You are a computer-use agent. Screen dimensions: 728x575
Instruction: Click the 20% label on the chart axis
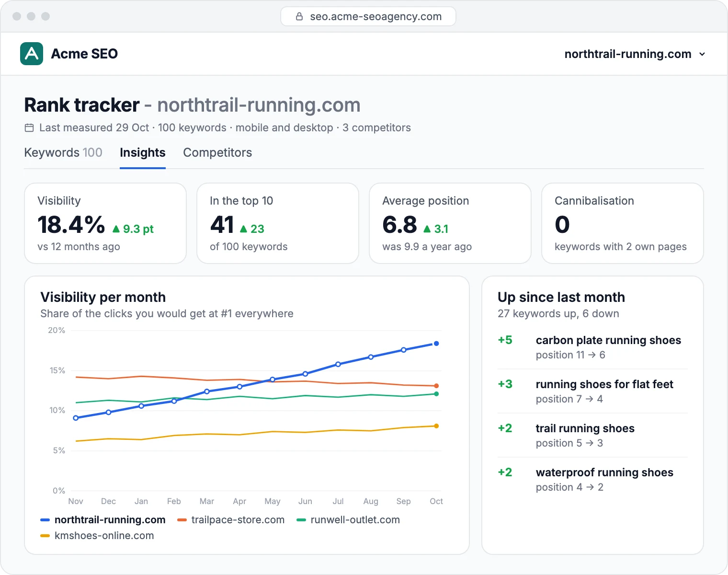pyautogui.click(x=57, y=330)
